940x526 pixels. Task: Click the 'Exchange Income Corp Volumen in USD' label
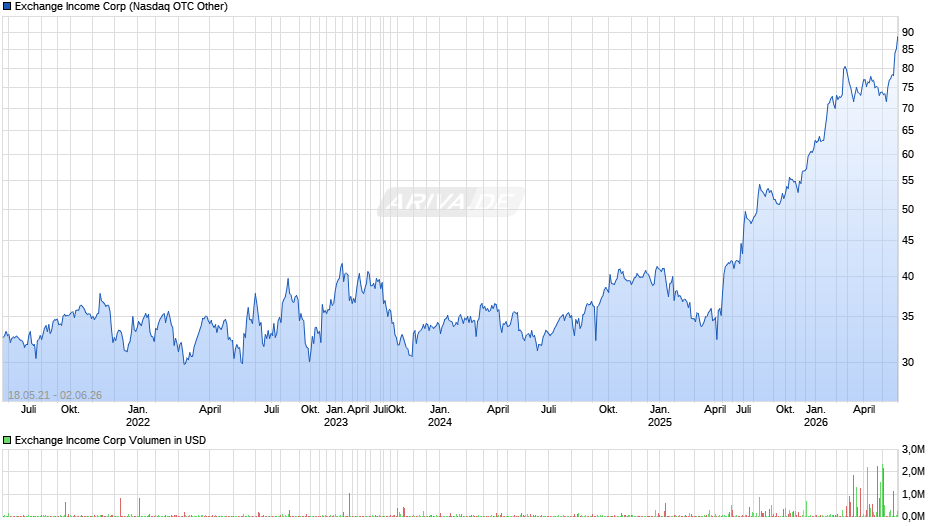110,440
